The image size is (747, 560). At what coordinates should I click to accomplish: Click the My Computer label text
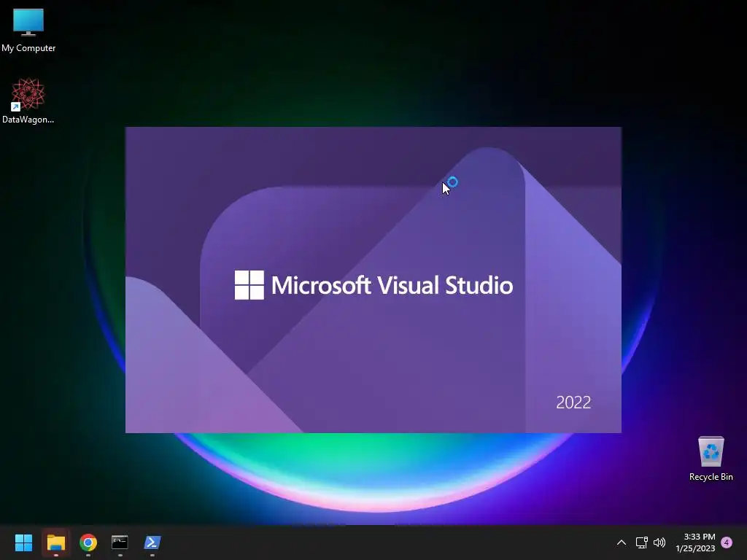tap(28, 48)
